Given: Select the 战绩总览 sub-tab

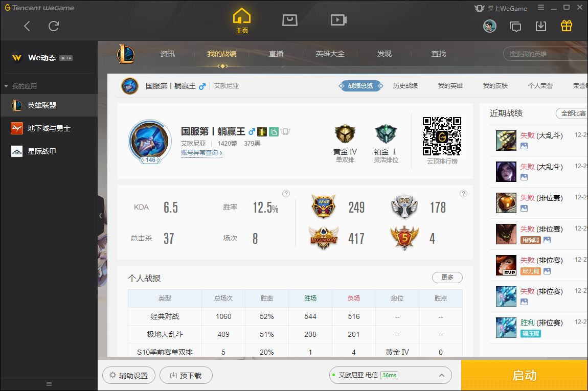Looking at the screenshot, I should (x=361, y=86).
